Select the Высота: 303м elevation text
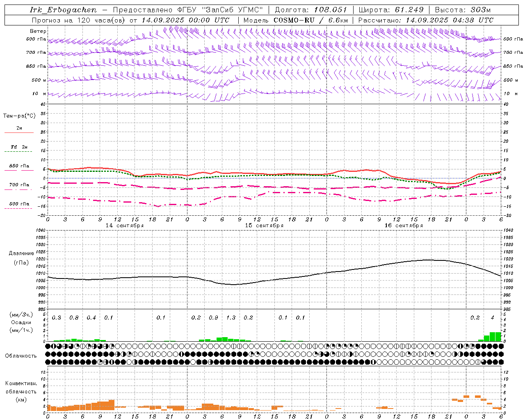525x420 pixels. pyautogui.click(x=463, y=10)
